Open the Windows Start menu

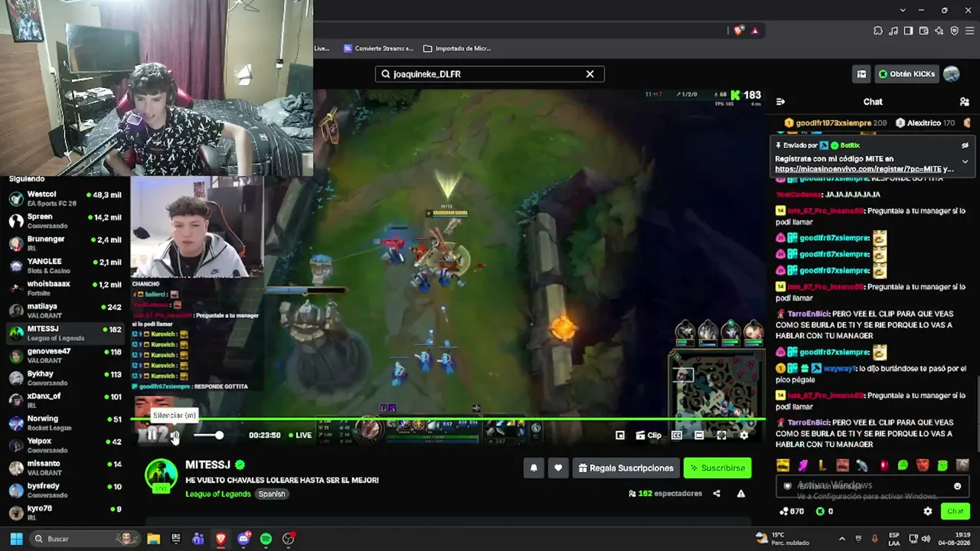click(16, 539)
